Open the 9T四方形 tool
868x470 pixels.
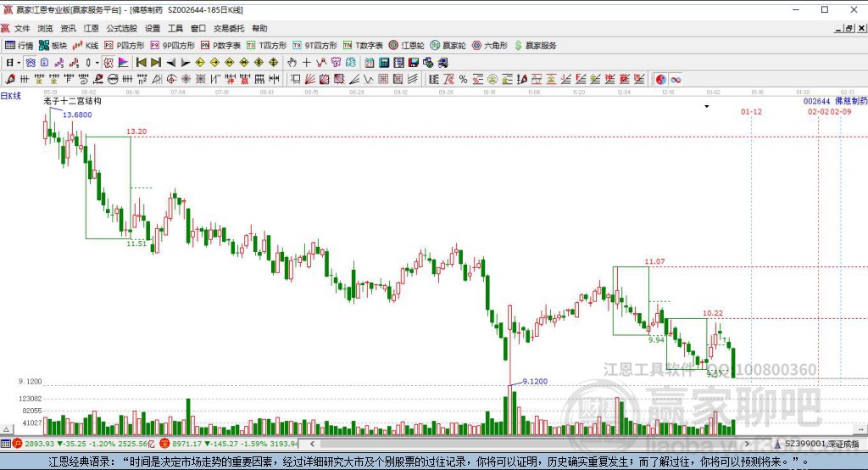click(x=315, y=46)
